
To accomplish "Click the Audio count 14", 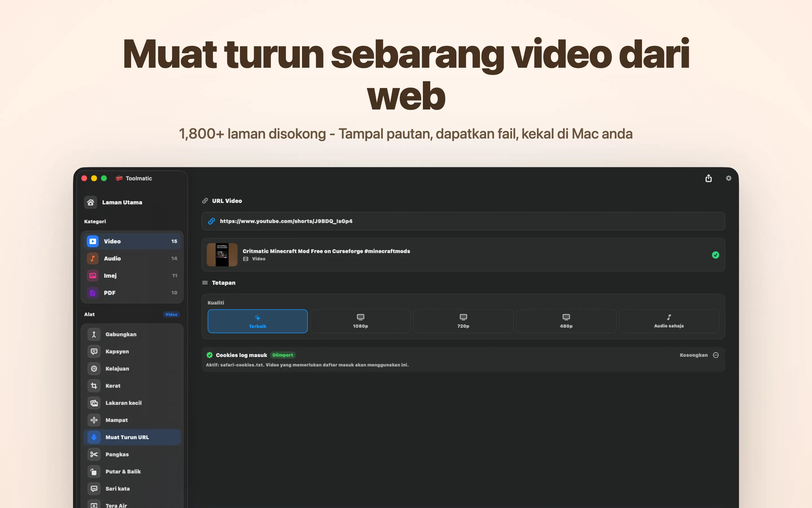I will [174, 258].
